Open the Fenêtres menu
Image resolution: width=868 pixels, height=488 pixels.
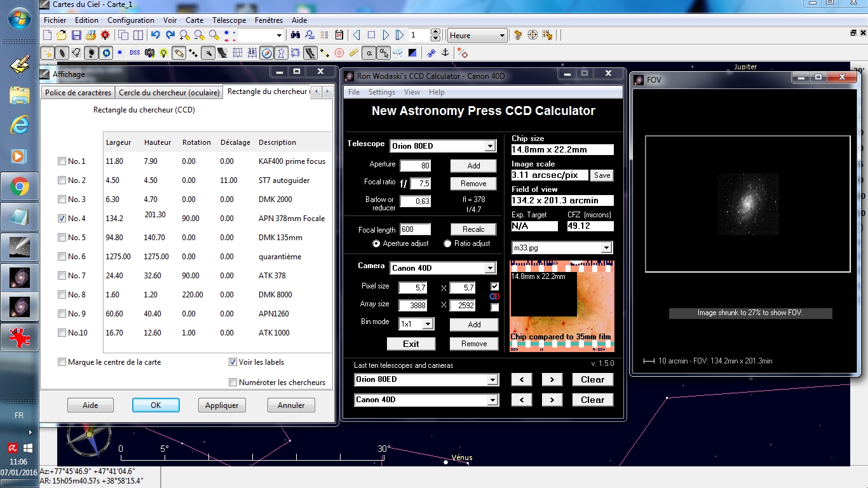coord(269,20)
